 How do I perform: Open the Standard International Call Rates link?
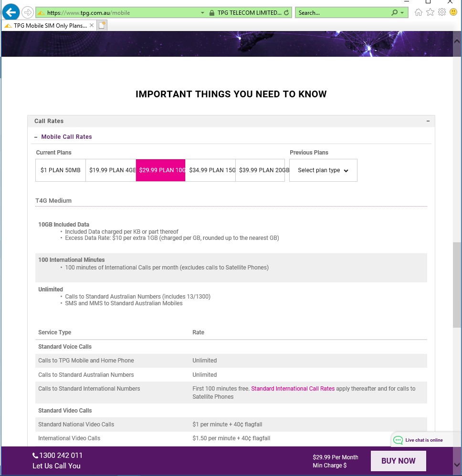pos(293,389)
